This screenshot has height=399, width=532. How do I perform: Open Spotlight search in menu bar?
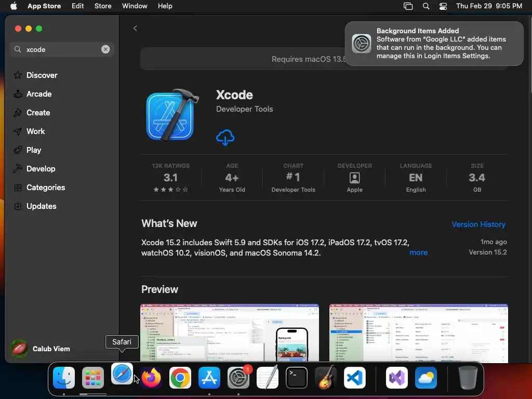coord(426,6)
